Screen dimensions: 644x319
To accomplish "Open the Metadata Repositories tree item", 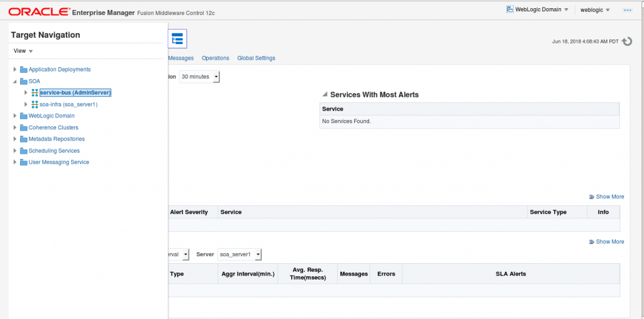I will pyautogui.click(x=57, y=139).
